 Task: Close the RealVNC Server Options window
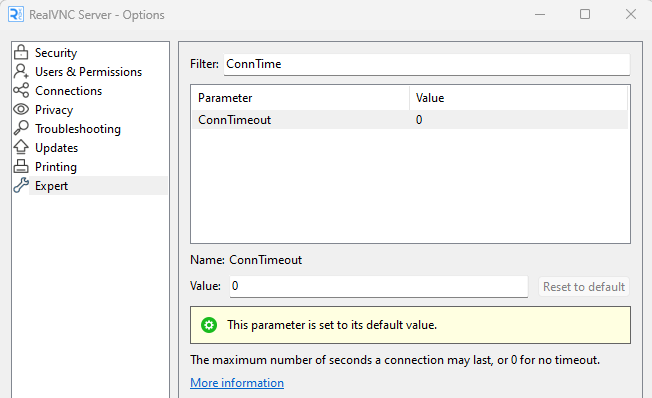[x=631, y=15]
